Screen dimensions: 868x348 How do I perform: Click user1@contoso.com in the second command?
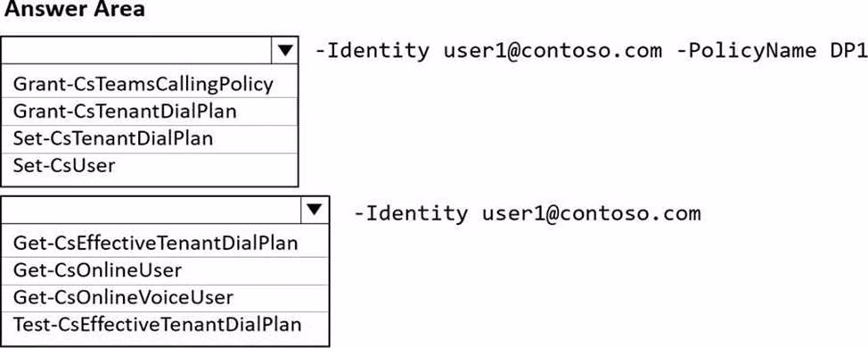click(x=591, y=212)
